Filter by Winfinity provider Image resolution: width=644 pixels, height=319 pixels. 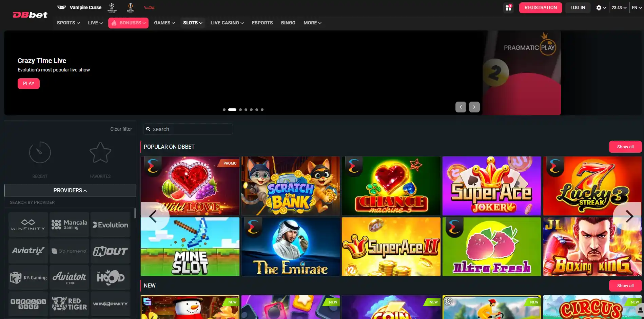[x=28, y=225]
